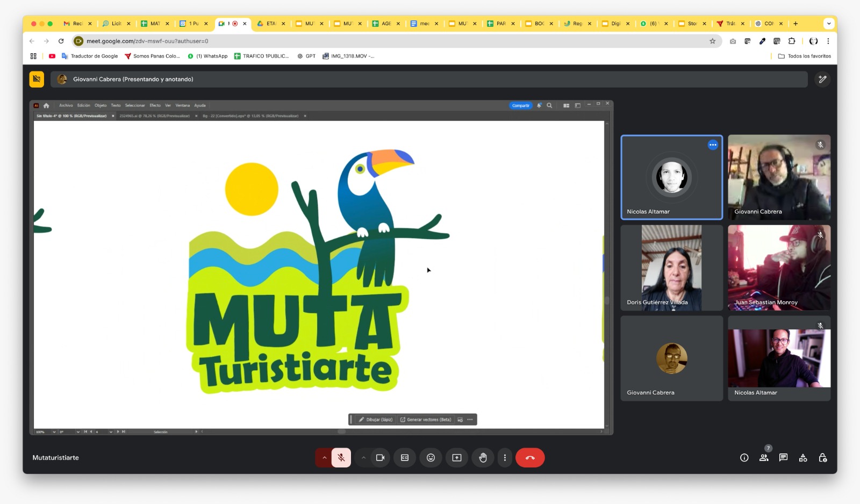Screen dimensions: 860x504
Task: Open host controls lock icon
Action: [x=822, y=458]
